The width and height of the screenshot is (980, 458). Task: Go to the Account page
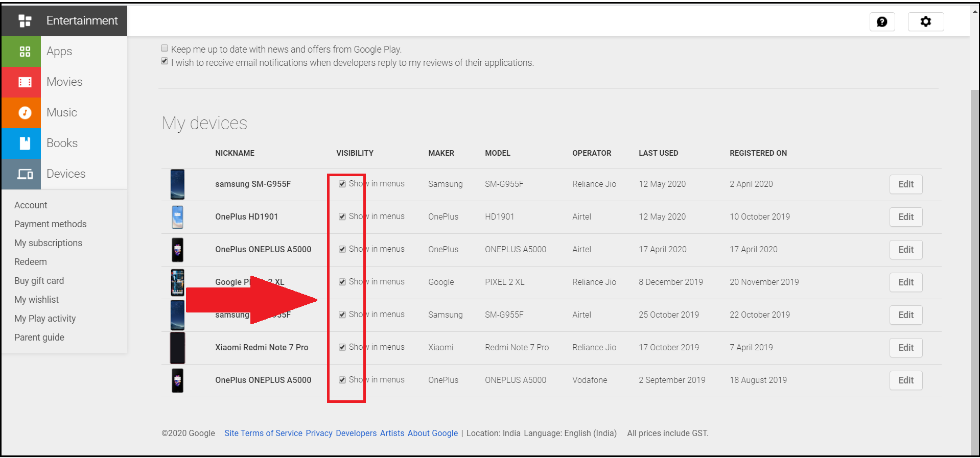[x=31, y=205]
